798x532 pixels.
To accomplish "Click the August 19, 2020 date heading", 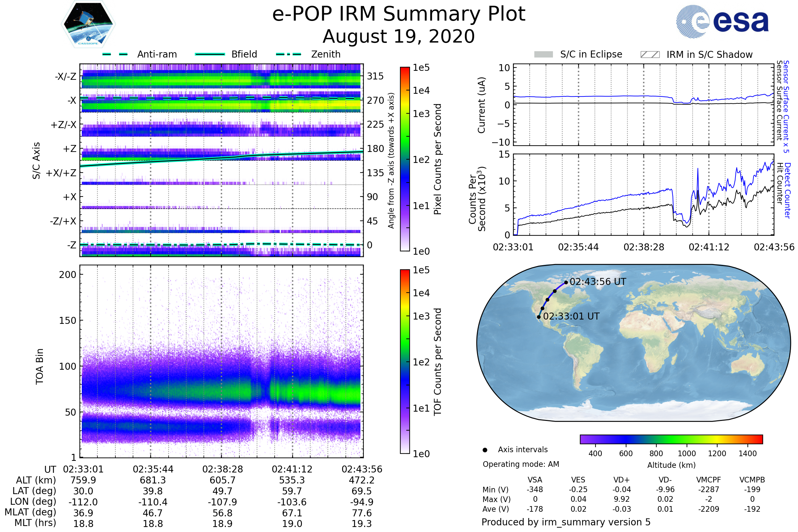I will [x=399, y=37].
